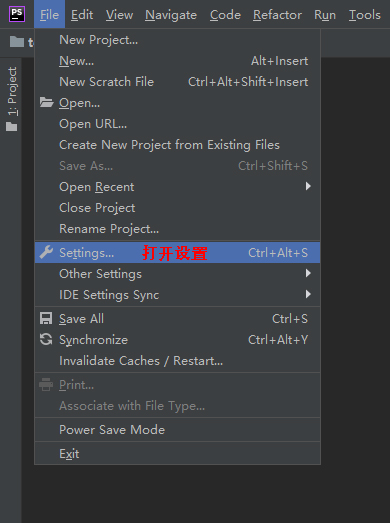The image size is (390, 523).
Task: Click the project folder icon in breadcrumb bar
Action: [x=17, y=42]
